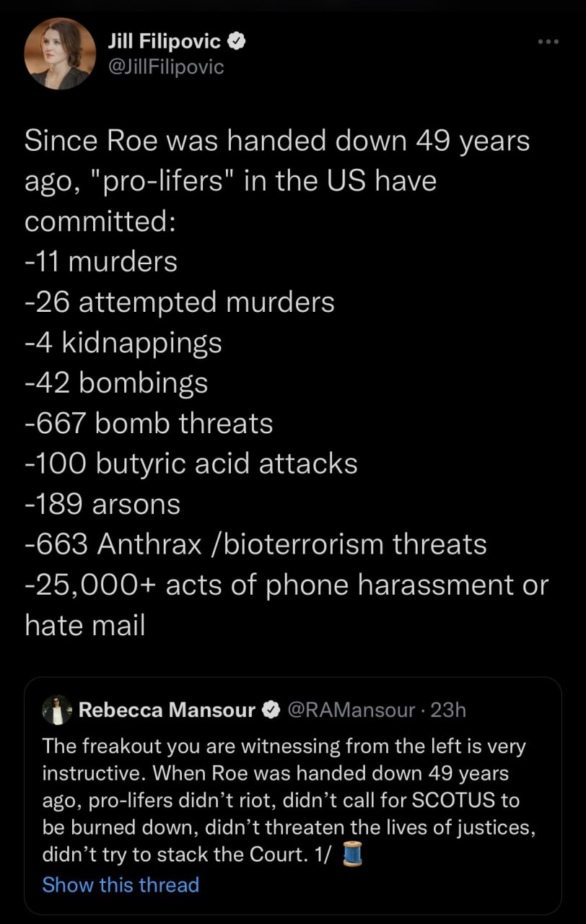Click the Show this thread link

coord(121,884)
